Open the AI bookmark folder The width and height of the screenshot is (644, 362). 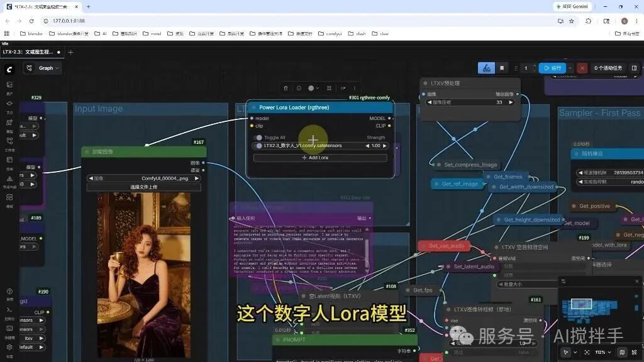coord(101,34)
